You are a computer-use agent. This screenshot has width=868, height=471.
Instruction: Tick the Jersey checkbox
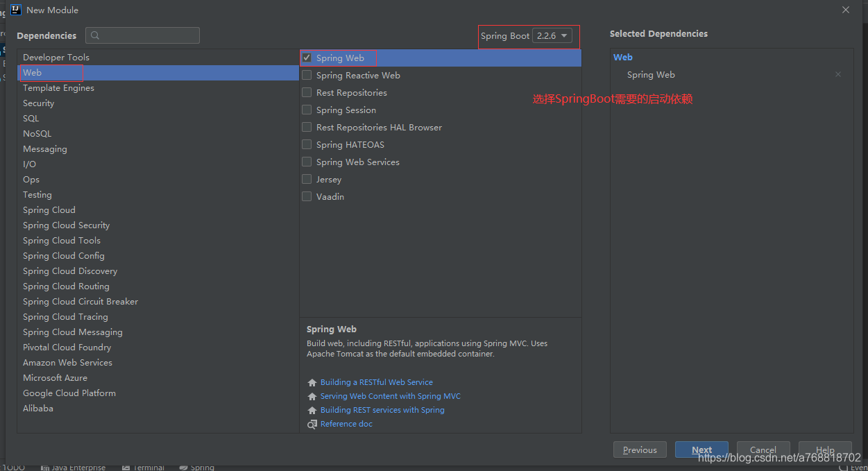[x=307, y=180]
